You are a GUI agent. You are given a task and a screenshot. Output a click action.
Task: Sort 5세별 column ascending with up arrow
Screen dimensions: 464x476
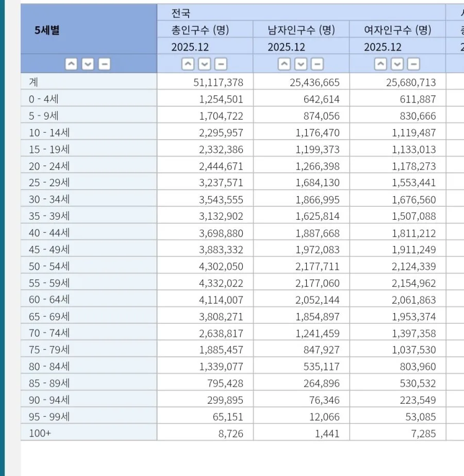coord(71,64)
